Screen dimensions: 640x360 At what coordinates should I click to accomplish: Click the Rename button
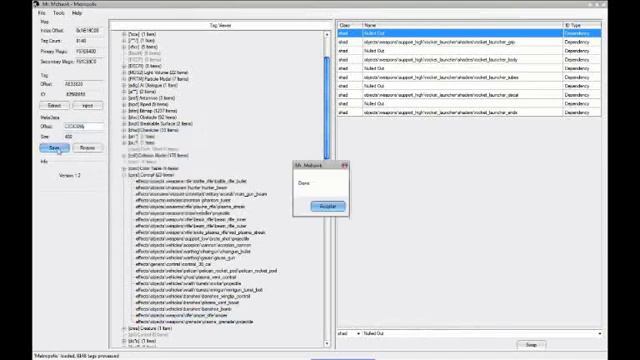[88, 148]
